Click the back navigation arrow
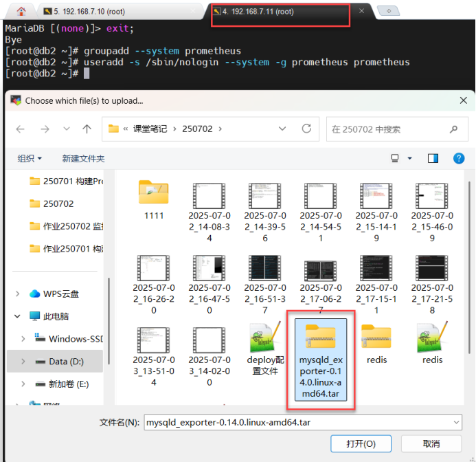 21,129
